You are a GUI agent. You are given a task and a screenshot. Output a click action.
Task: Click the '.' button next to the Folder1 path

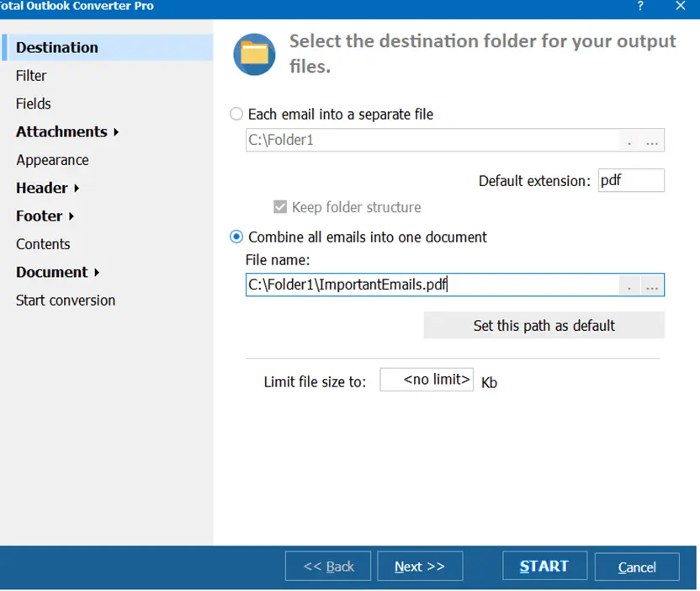[628, 141]
